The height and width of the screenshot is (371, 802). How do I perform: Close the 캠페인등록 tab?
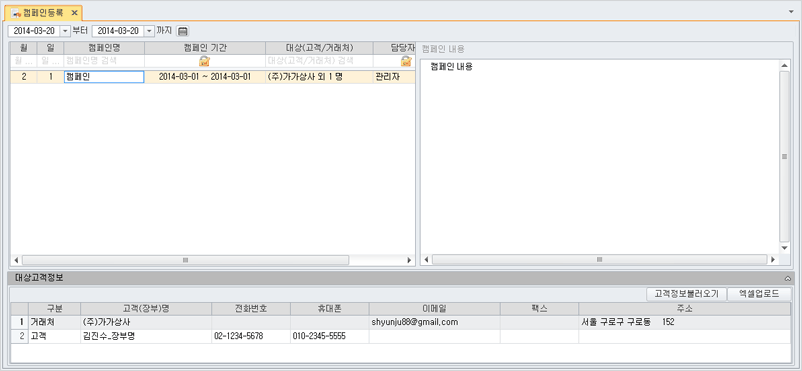point(74,12)
